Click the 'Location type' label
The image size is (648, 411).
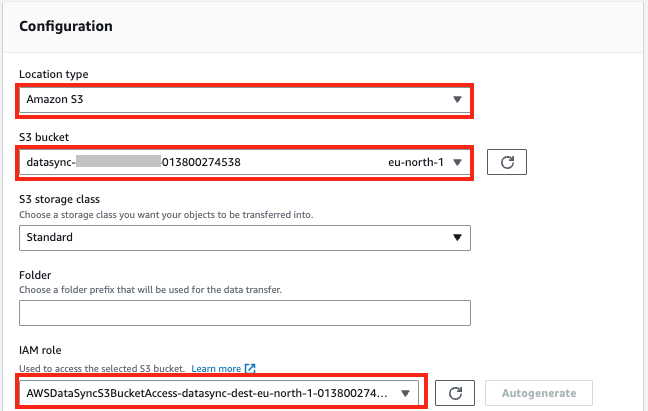[54, 74]
